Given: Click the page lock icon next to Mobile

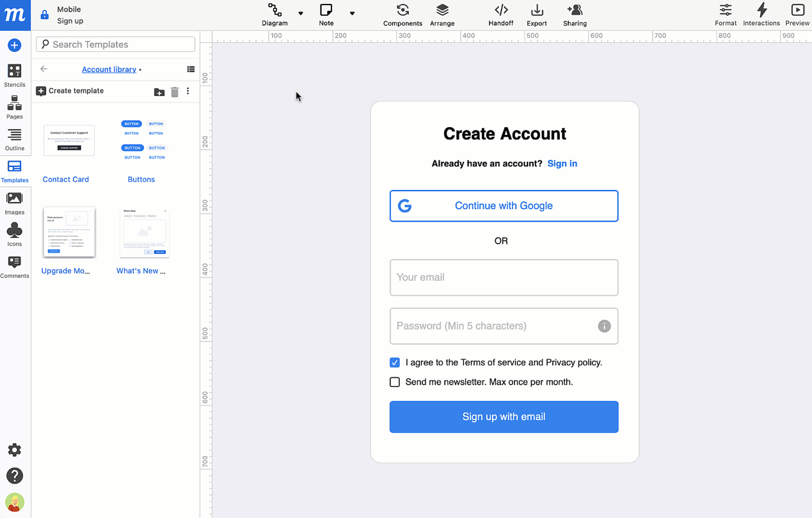Looking at the screenshot, I should (x=44, y=14).
